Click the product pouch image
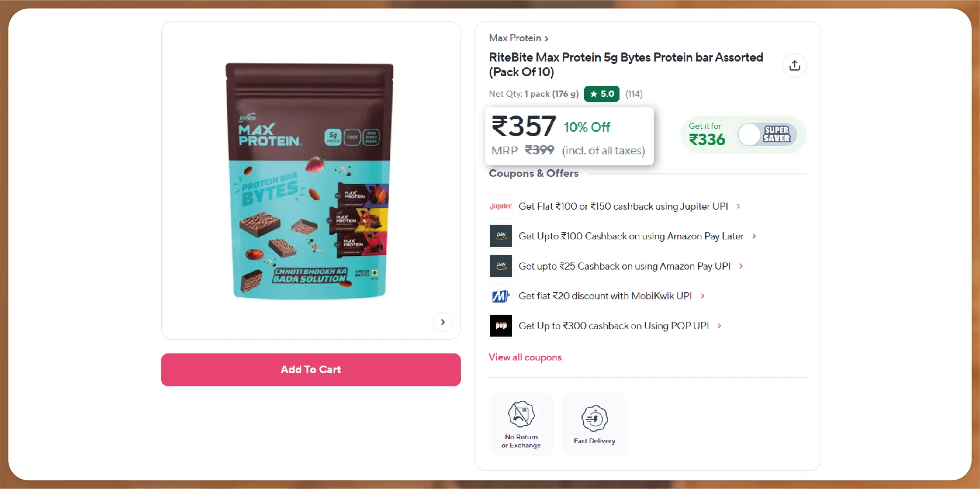The width and height of the screenshot is (980, 489). (x=309, y=181)
